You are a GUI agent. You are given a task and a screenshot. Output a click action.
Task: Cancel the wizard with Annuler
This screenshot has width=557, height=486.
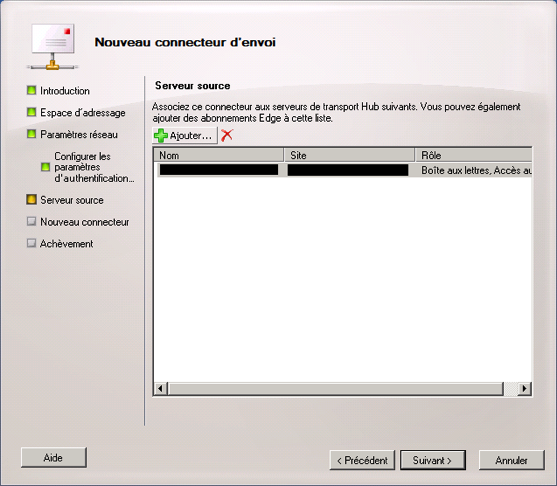pos(512,460)
